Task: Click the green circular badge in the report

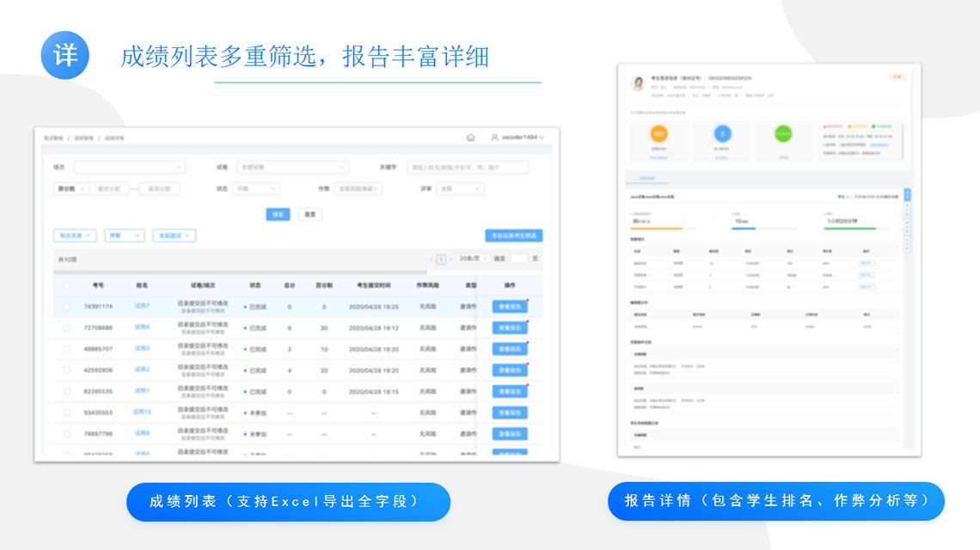Action: [783, 134]
